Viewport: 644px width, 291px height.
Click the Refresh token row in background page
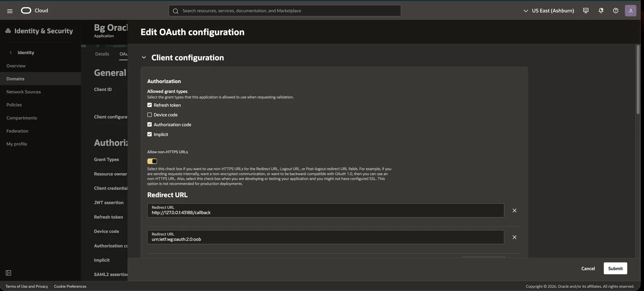[x=108, y=217]
